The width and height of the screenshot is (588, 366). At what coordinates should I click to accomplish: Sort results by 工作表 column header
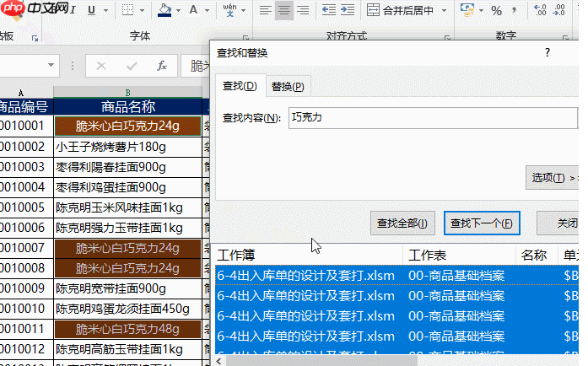click(460, 256)
